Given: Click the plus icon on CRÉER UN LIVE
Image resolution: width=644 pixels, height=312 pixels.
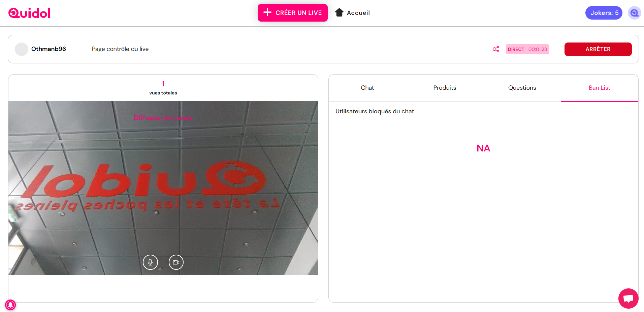Looking at the screenshot, I should point(267,12).
